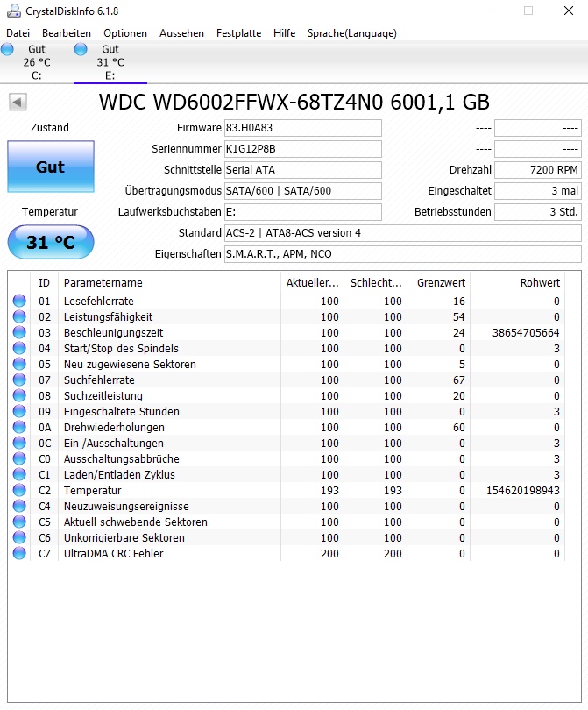Screen dimensions: 588x710
Task: Select the Drehwiederholungen parameter name
Action: tap(114, 428)
